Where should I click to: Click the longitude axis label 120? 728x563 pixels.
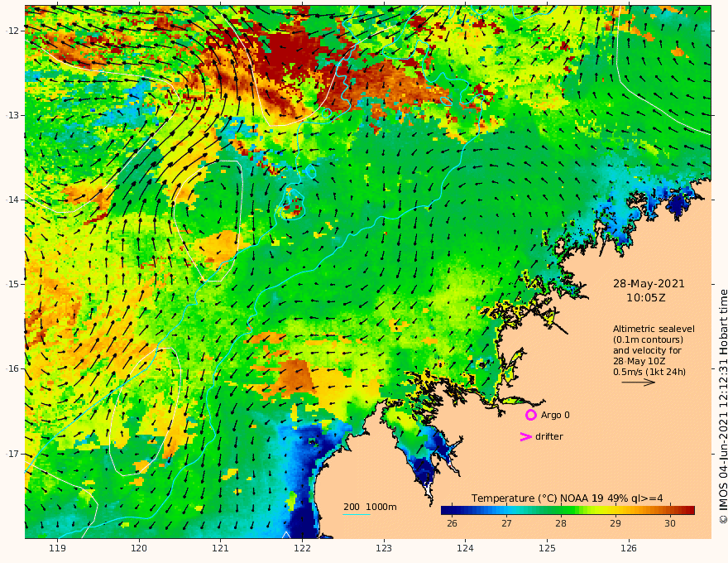[139, 549]
